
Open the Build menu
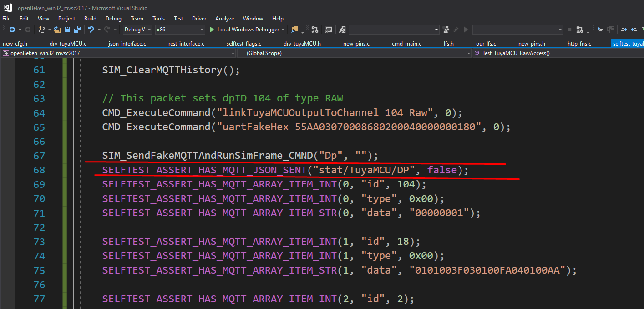click(x=90, y=19)
